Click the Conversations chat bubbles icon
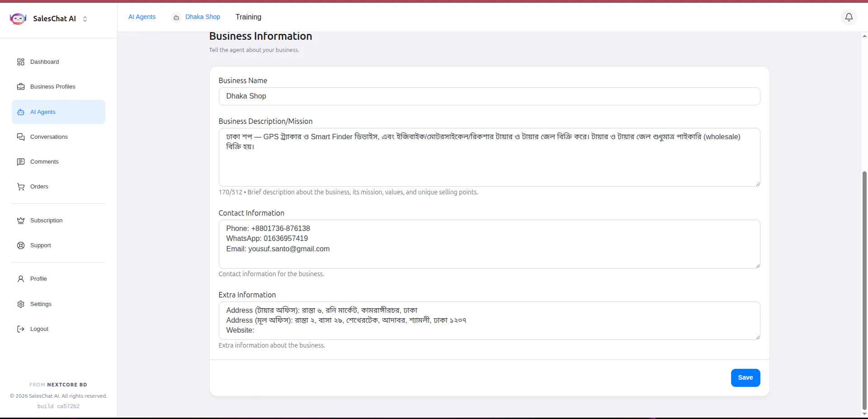Viewport: 868px width, 419px height. pos(21,137)
